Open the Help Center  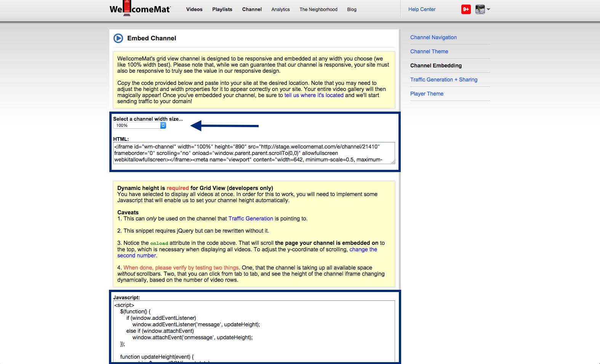pyautogui.click(x=422, y=10)
